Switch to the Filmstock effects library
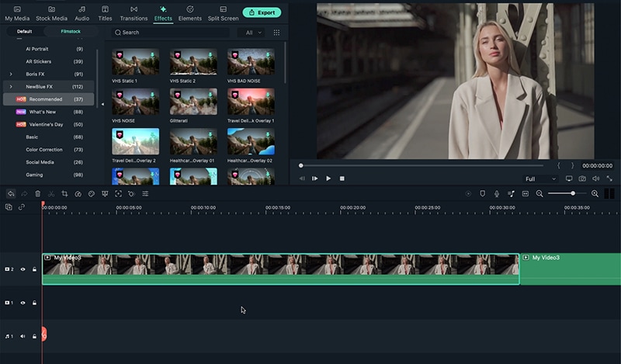Screen dimensions: 621x364 (x=71, y=31)
